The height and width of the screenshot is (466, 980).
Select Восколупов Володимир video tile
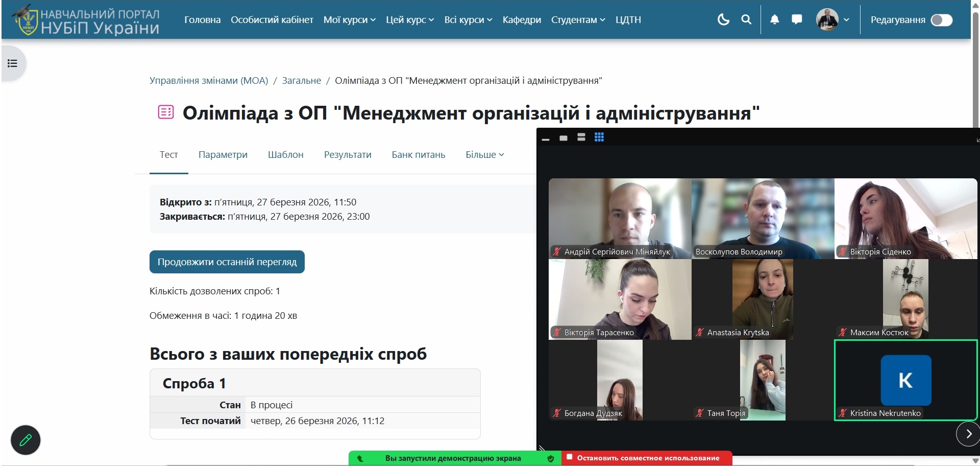763,219
